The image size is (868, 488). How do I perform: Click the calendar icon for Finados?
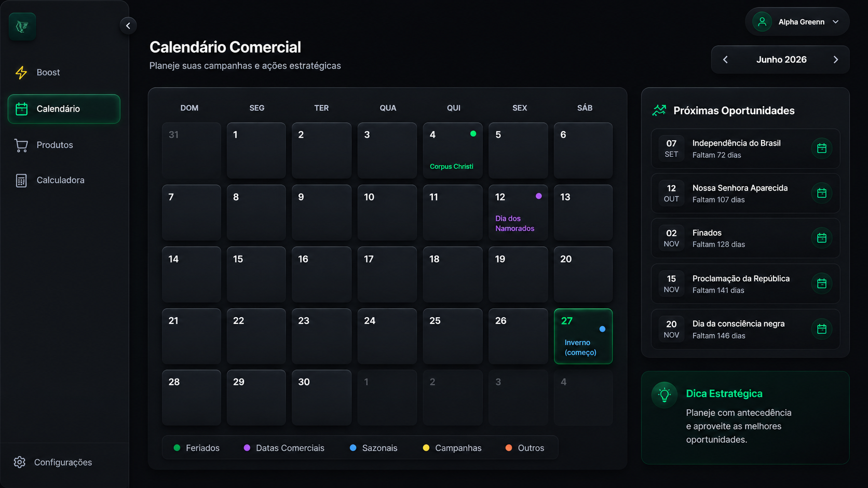822,238
